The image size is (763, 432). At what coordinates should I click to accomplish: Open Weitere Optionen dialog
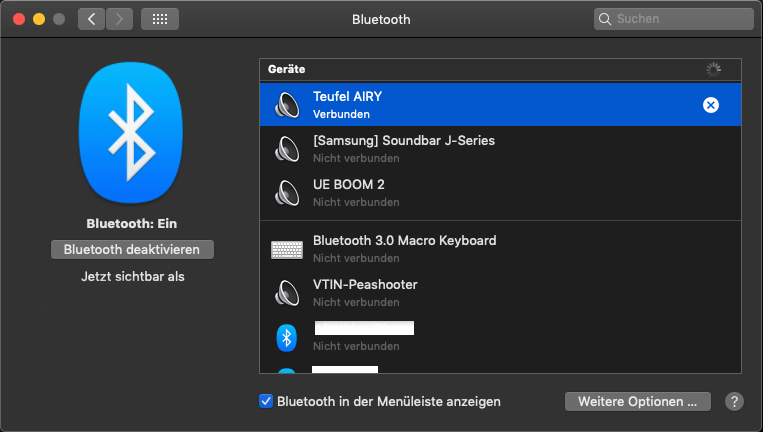click(638, 401)
